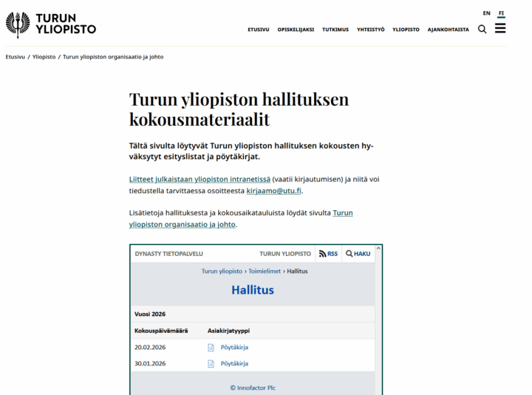Viewport: 532px width, 395px height.
Task: Open Turun yliopiston organisaatio ja johto text link
Action: (182, 224)
